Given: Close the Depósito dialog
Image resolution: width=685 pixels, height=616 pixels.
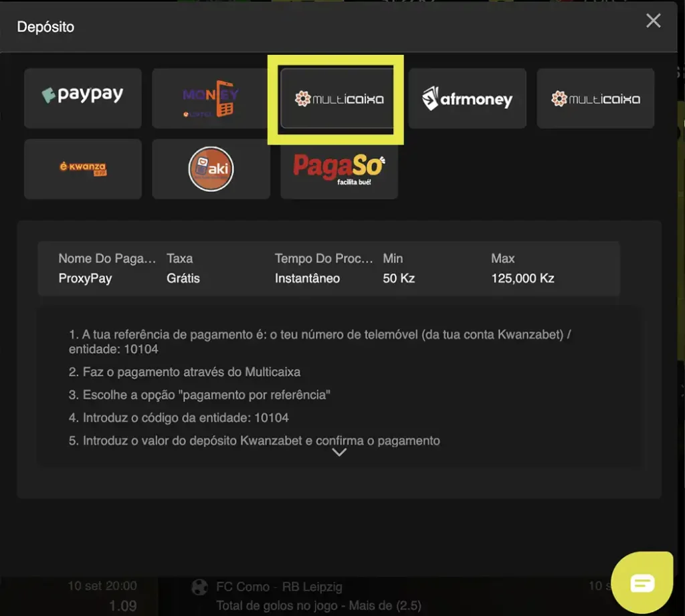Looking at the screenshot, I should [x=653, y=21].
